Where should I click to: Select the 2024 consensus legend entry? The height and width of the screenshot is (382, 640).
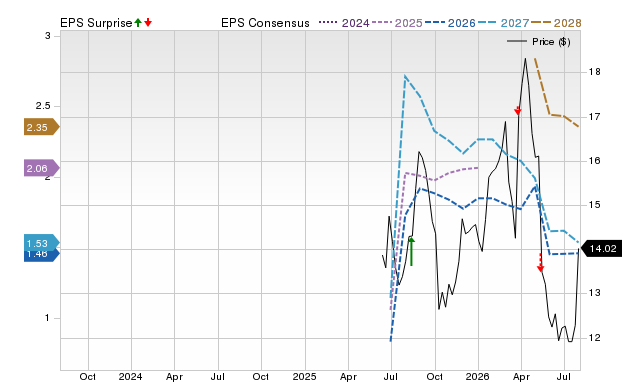(x=344, y=23)
